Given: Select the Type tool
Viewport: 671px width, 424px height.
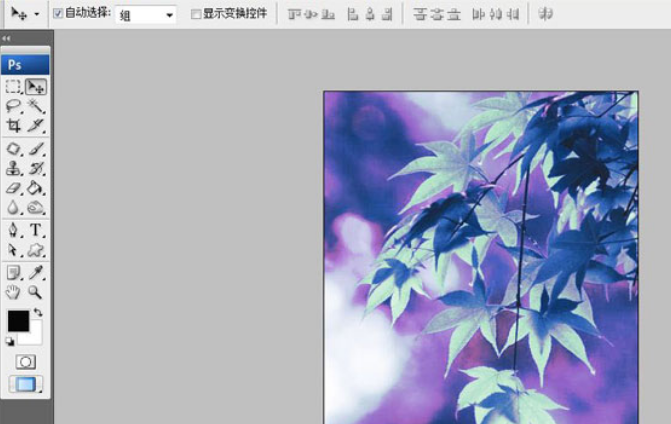Looking at the screenshot, I should [36, 230].
